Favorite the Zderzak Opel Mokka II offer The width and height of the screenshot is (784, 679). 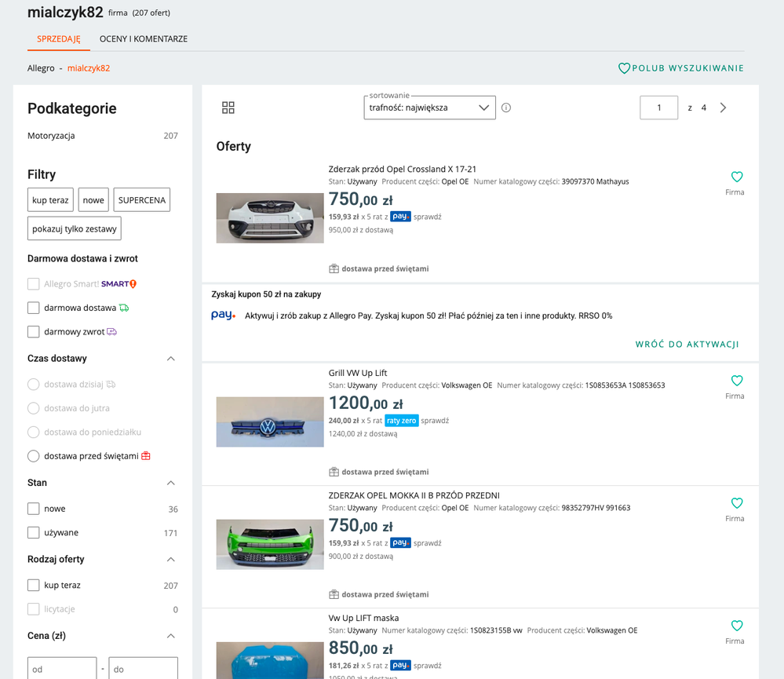(736, 503)
